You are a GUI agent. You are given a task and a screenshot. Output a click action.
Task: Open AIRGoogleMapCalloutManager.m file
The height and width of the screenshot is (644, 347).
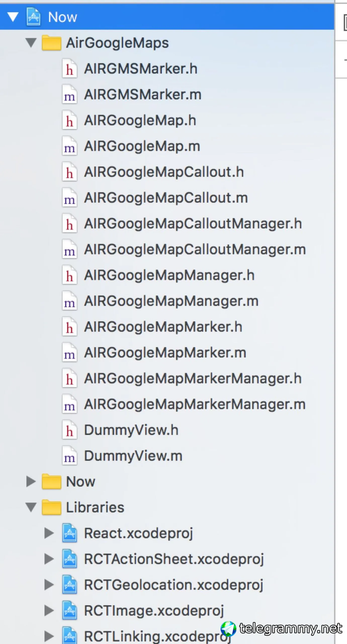click(x=195, y=250)
